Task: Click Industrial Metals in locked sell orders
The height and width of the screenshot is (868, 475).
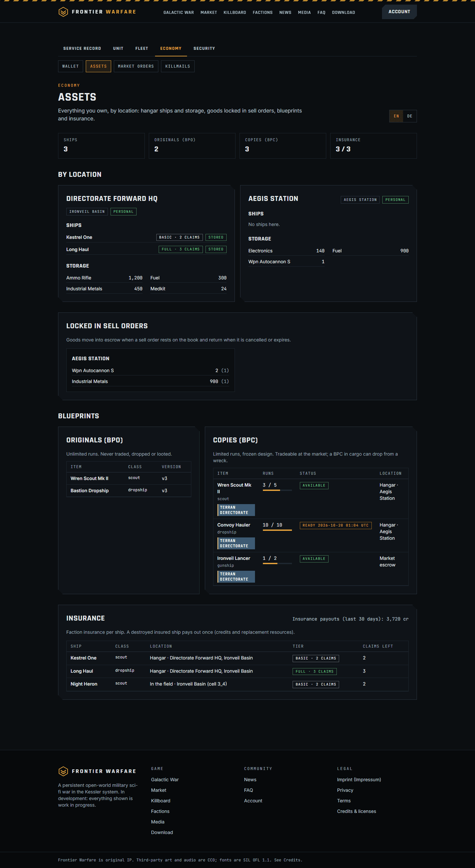Action: click(150, 381)
